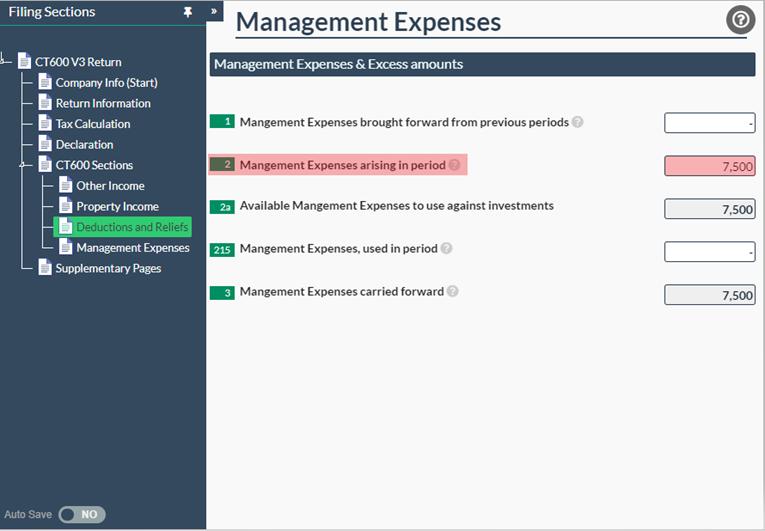This screenshot has height=531, width=765.
Task: Open Return Information section
Action: (103, 103)
